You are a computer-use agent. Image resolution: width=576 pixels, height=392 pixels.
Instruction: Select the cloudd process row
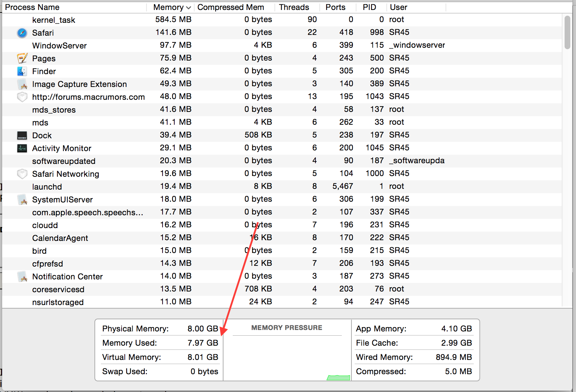coord(282,225)
